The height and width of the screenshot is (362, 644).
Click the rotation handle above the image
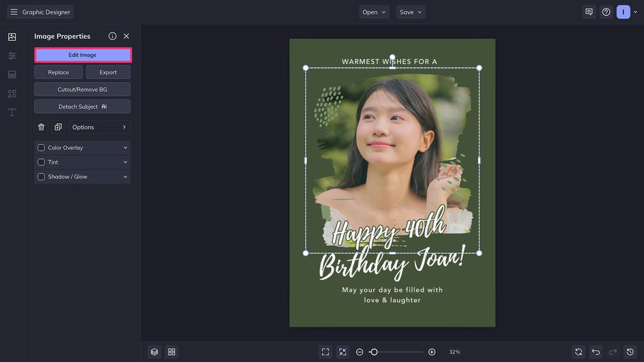392,57
